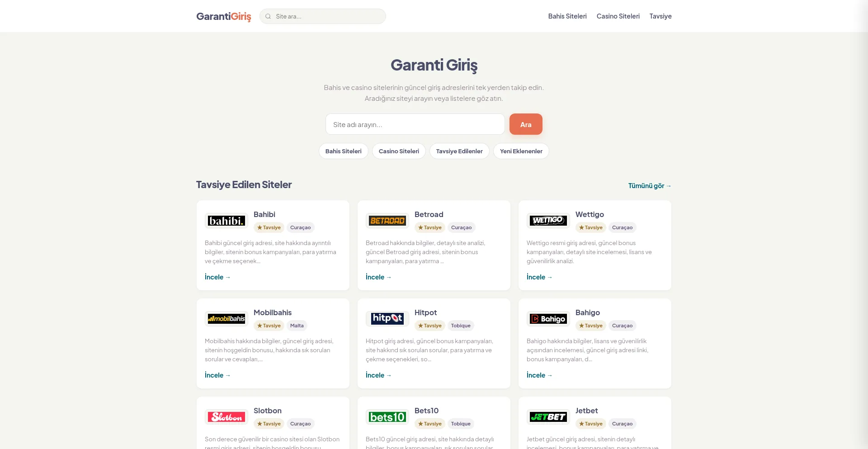Click the GarantiGiriş logo in header
868x449 pixels.
click(x=223, y=16)
